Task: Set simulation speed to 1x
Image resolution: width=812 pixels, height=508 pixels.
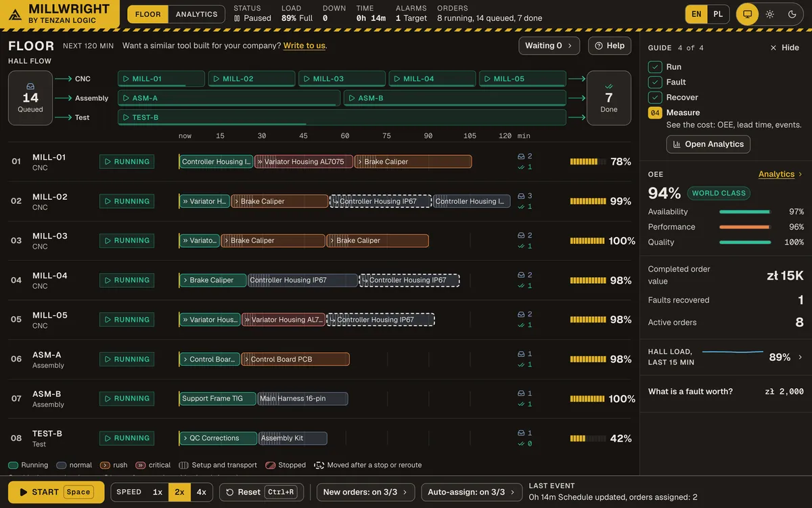Action: click(x=158, y=492)
